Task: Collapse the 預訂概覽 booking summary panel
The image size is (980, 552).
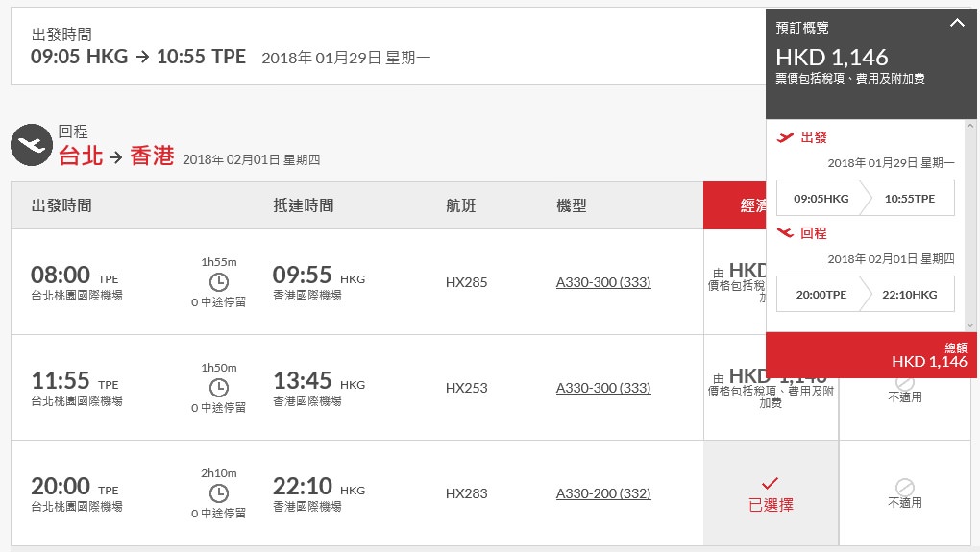Action: 957,23
